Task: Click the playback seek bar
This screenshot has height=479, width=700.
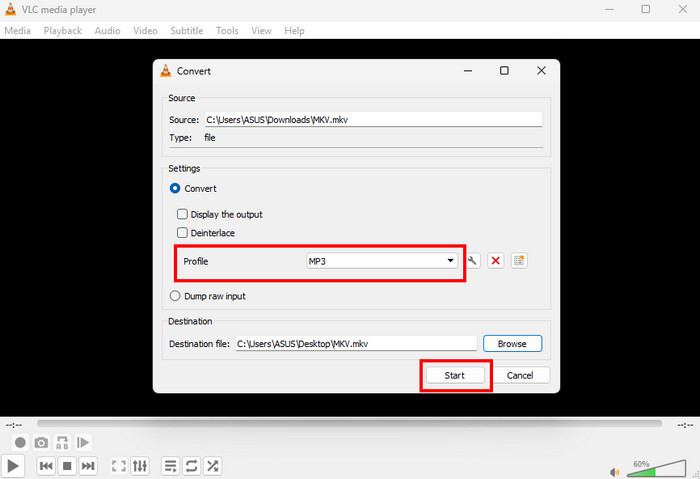Action: click(x=349, y=423)
